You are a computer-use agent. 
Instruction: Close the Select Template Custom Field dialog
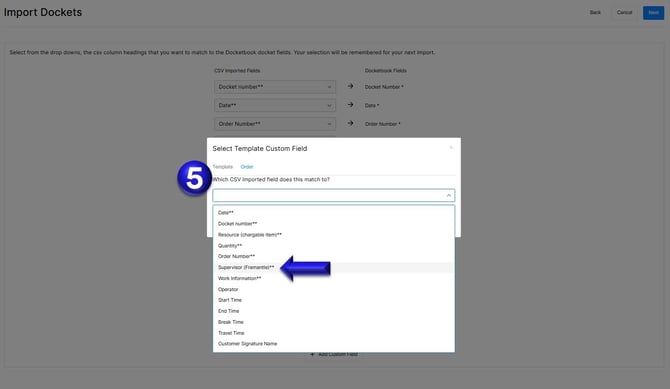(x=451, y=147)
